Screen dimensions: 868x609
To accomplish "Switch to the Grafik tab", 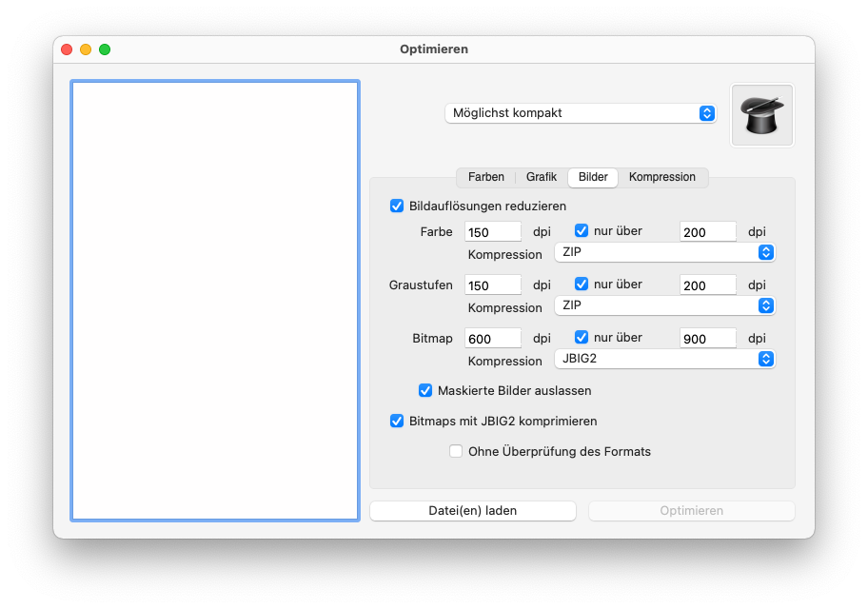I will (542, 177).
